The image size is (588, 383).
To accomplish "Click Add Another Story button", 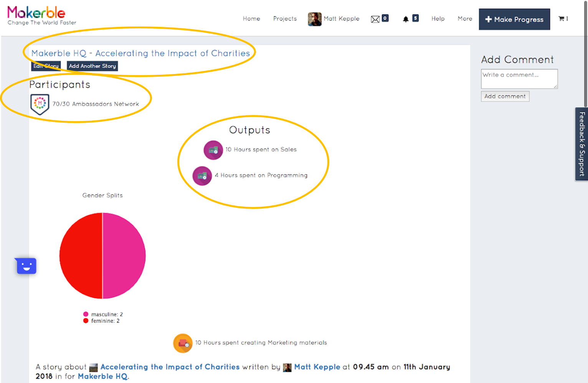I will pos(92,66).
